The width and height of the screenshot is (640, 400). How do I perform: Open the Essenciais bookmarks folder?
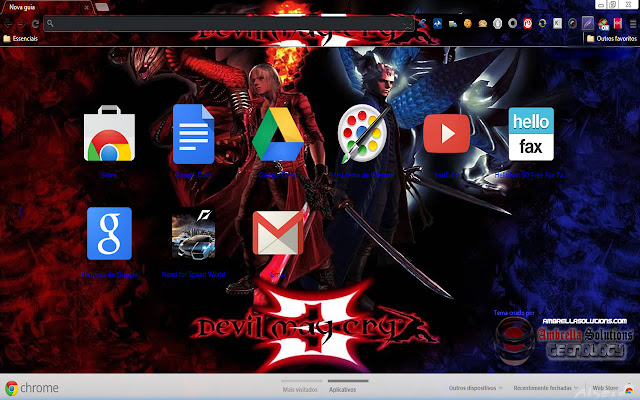pos(20,38)
